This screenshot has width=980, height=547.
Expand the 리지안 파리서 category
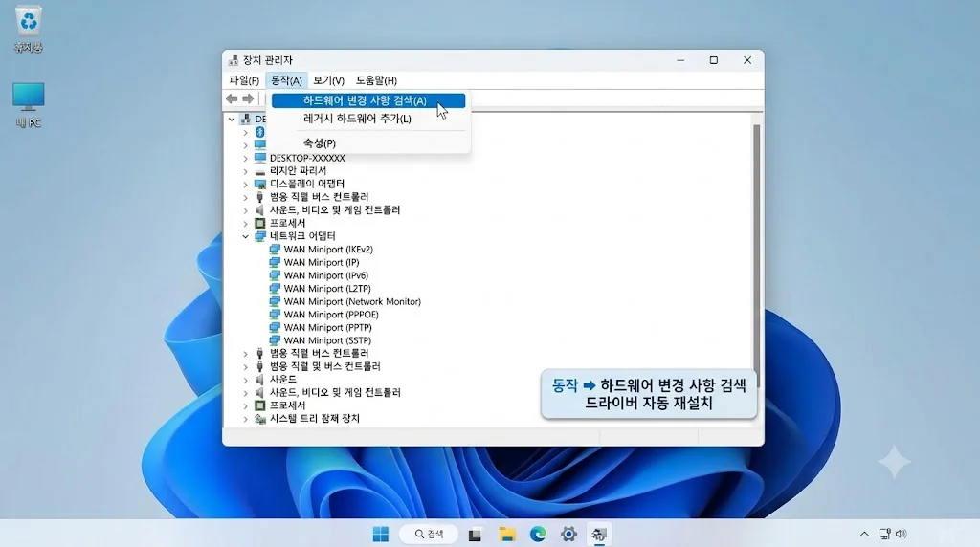pos(246,172)
